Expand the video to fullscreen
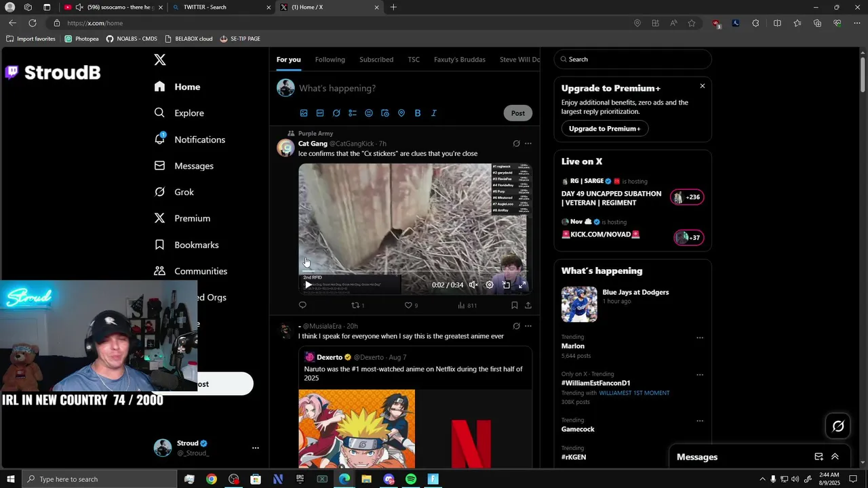Screen dimensions: 868x488 (x=522, y=285)
